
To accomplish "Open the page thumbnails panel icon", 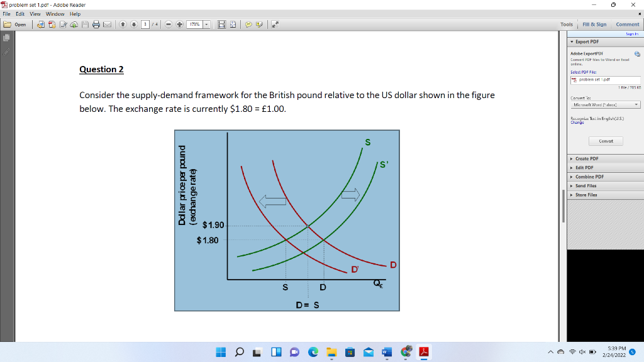I will point(6,38).
